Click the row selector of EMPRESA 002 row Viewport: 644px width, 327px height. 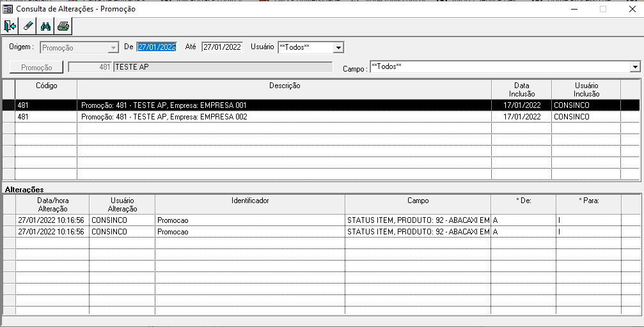pyautogui.click(x=8, y=116)
